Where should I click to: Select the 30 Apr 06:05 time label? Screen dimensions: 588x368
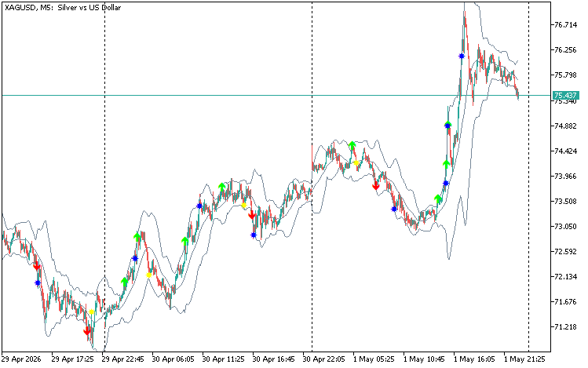pyautogui.click(x=173, y=359)
